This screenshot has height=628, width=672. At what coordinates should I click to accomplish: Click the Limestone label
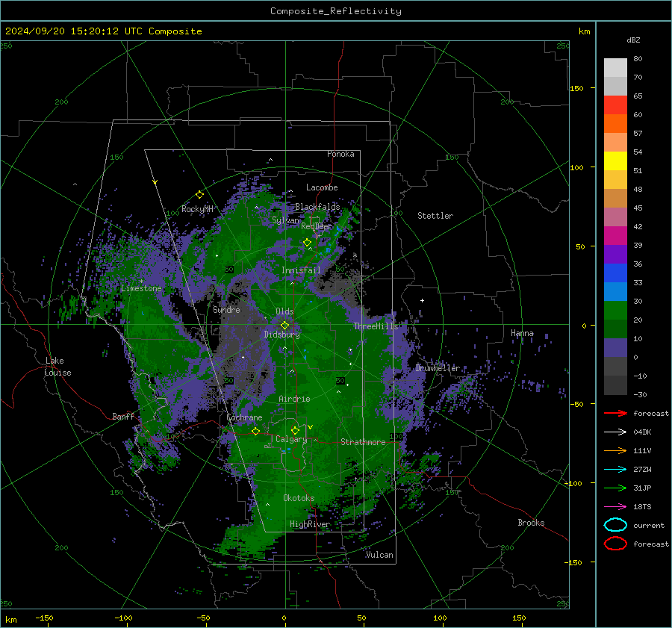[x=141, y=288]
